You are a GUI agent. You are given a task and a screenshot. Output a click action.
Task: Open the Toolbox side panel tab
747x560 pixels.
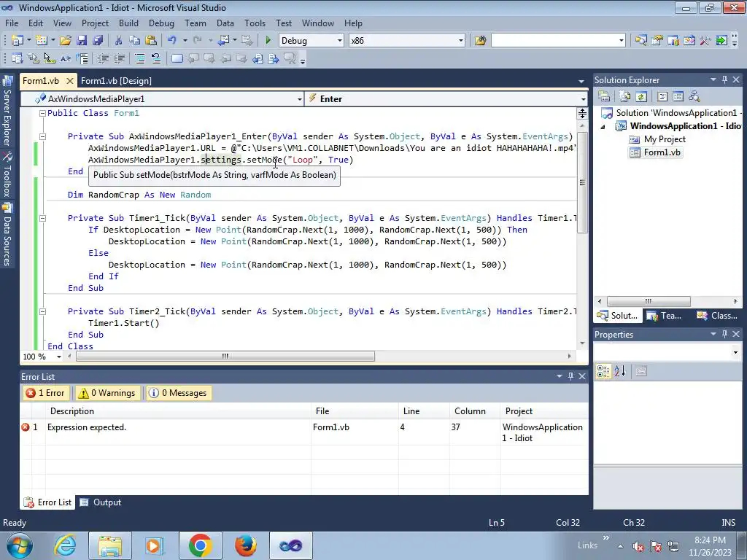tap(7, 175)
